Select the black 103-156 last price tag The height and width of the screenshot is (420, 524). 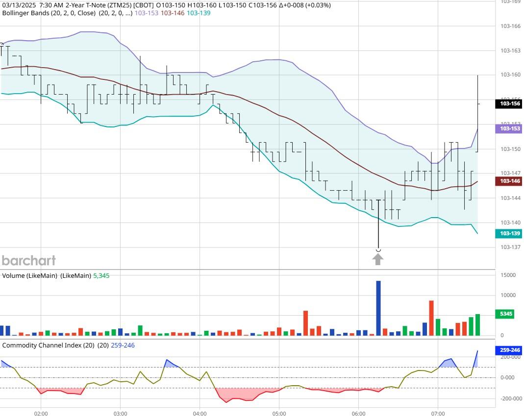point(510,103)
